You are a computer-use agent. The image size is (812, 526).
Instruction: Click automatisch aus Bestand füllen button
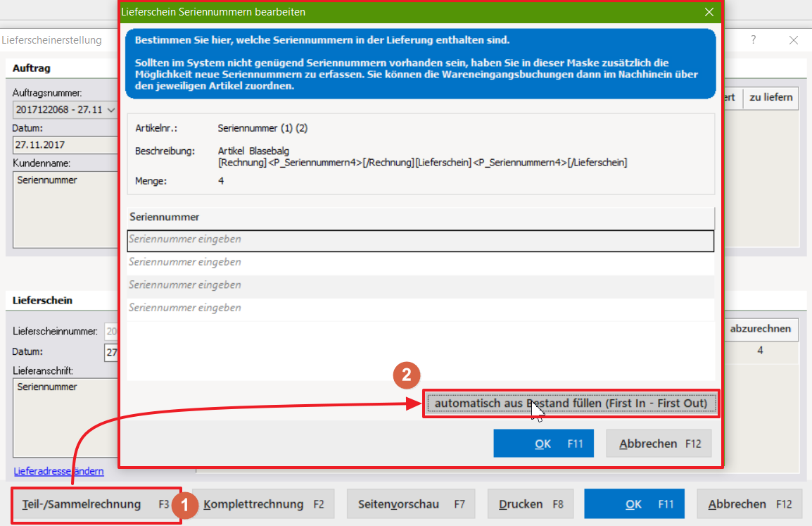[x=571, y=403]
